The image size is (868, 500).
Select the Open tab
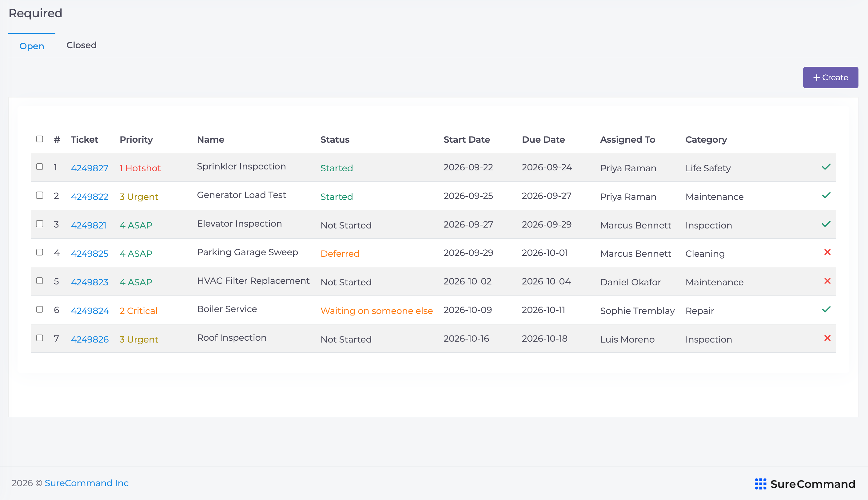tap(32, 46)
